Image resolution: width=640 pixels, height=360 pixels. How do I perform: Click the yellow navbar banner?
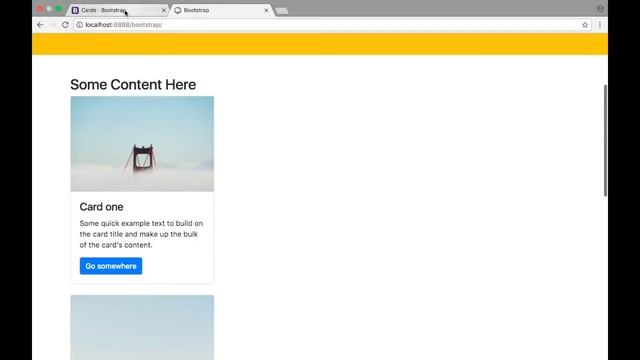(320, 44)
